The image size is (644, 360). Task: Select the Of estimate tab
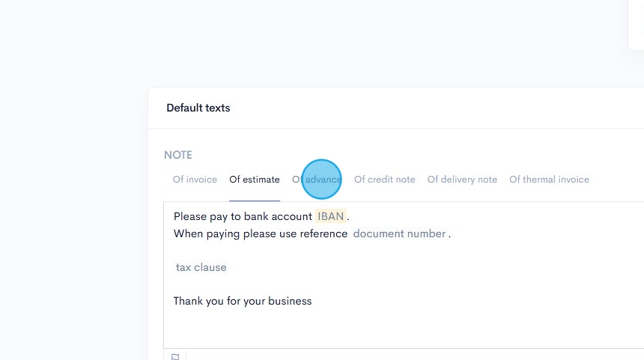(x=255, y=180)
